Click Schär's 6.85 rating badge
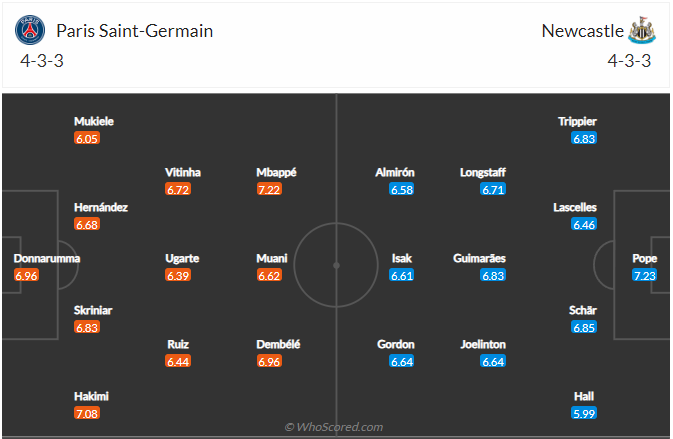Viewport: 673px width, 439px height. click(x=584, y=327)
